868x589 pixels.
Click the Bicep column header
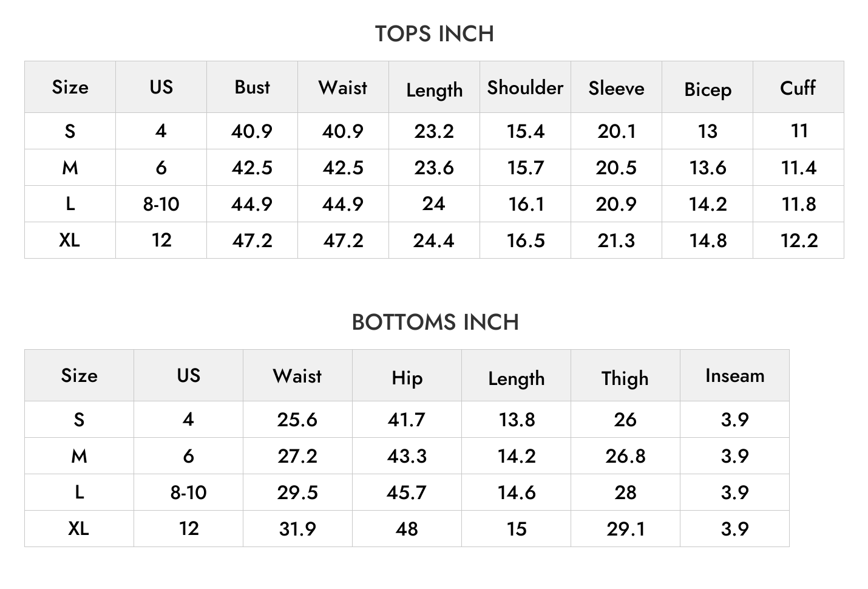point(708,89)
